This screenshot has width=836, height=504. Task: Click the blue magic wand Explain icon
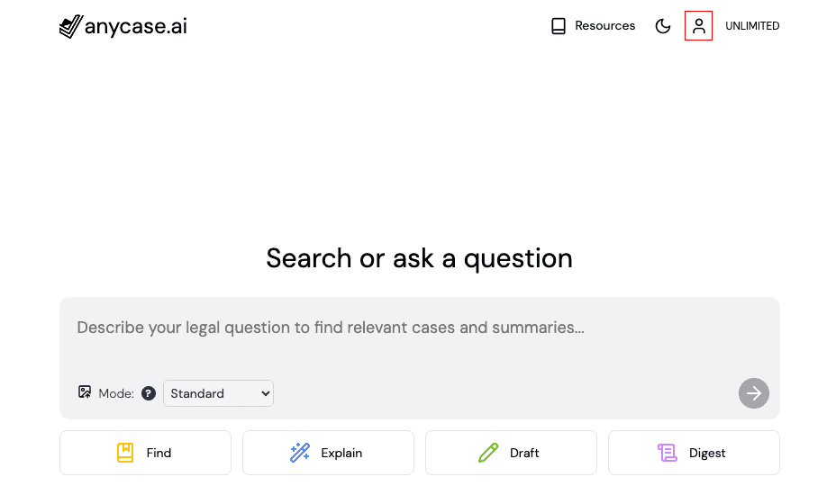coord(300,453)
